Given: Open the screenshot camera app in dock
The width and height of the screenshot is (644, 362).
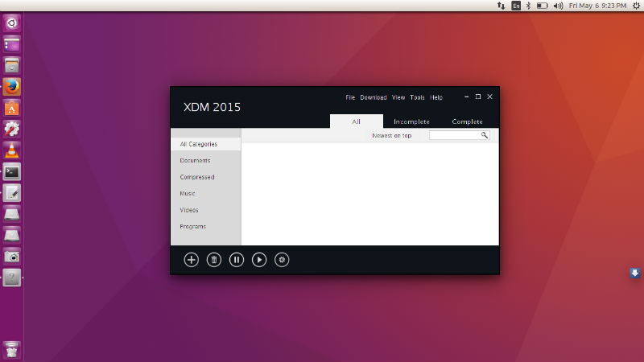Looking at the screenshot, I should [11, 257].
